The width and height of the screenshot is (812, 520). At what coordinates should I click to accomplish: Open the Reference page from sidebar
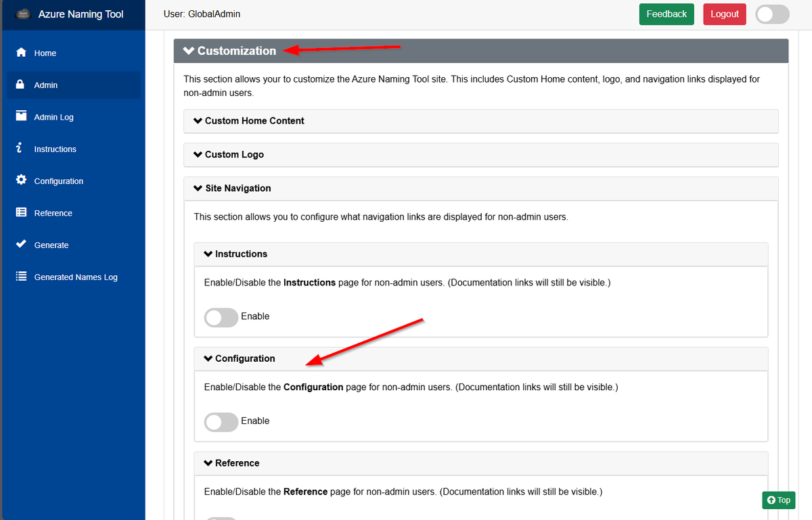(72, 213)
